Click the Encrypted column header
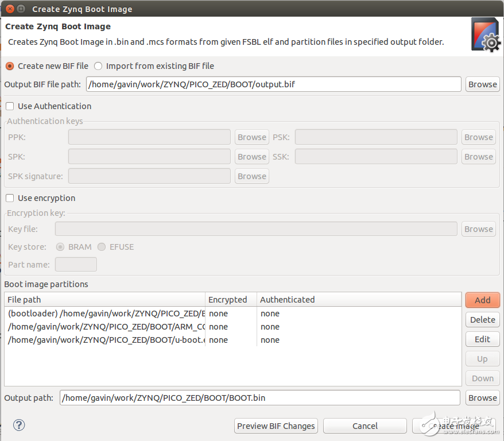The width and height of the screenshot is (504, 441). coord(230,300)
